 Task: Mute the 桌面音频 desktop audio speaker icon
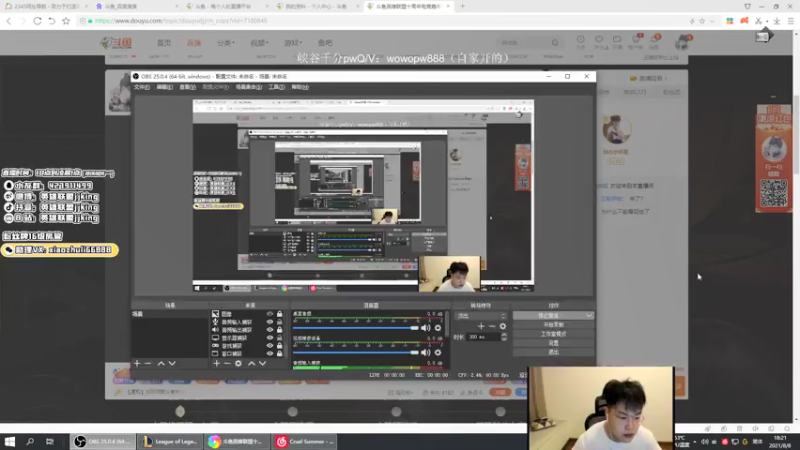[x=426, y=328]
